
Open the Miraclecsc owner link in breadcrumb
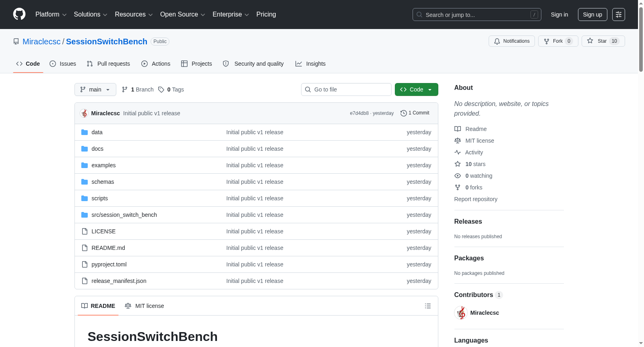(41, 42)
